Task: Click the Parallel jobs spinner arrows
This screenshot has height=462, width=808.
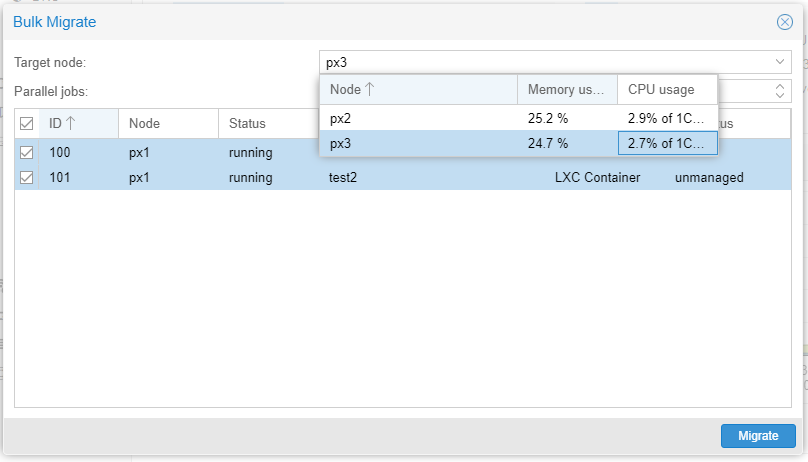Action: tap(780, 90)
